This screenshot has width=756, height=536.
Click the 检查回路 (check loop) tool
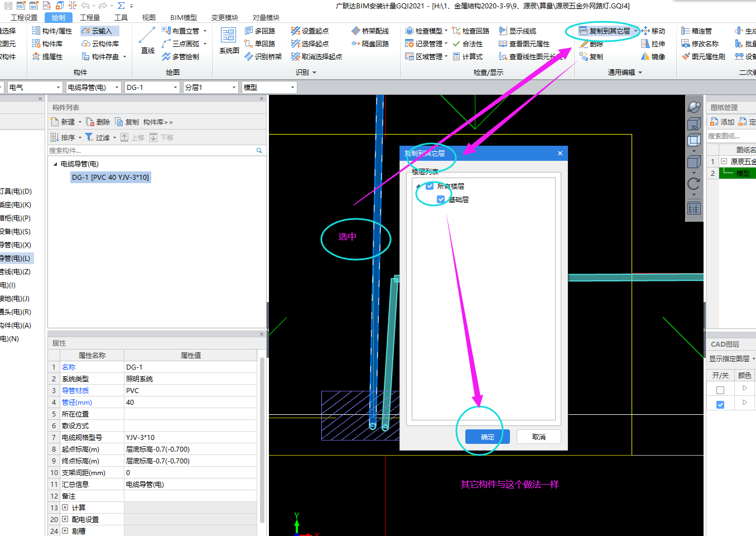471,31
